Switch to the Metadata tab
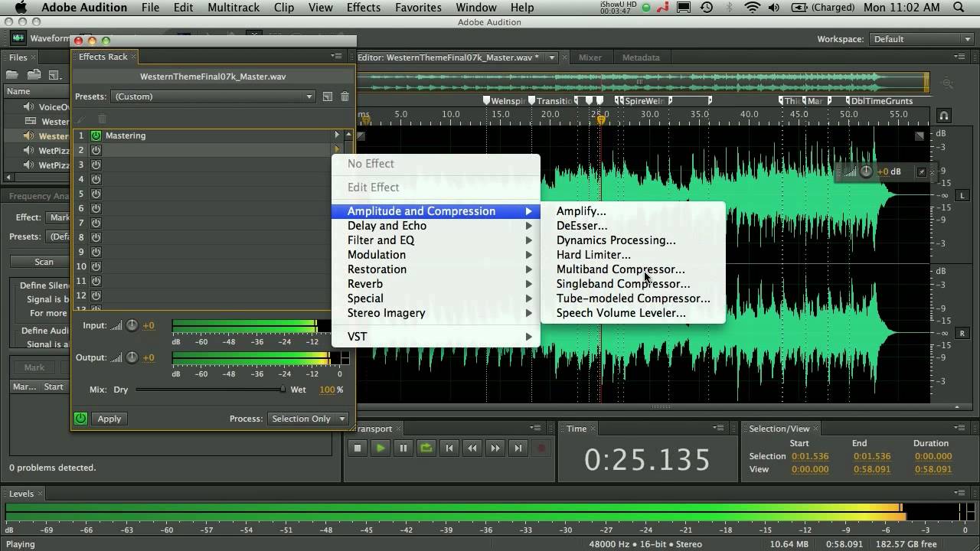Screen dimensions: 980x551 tap(641, 57)
